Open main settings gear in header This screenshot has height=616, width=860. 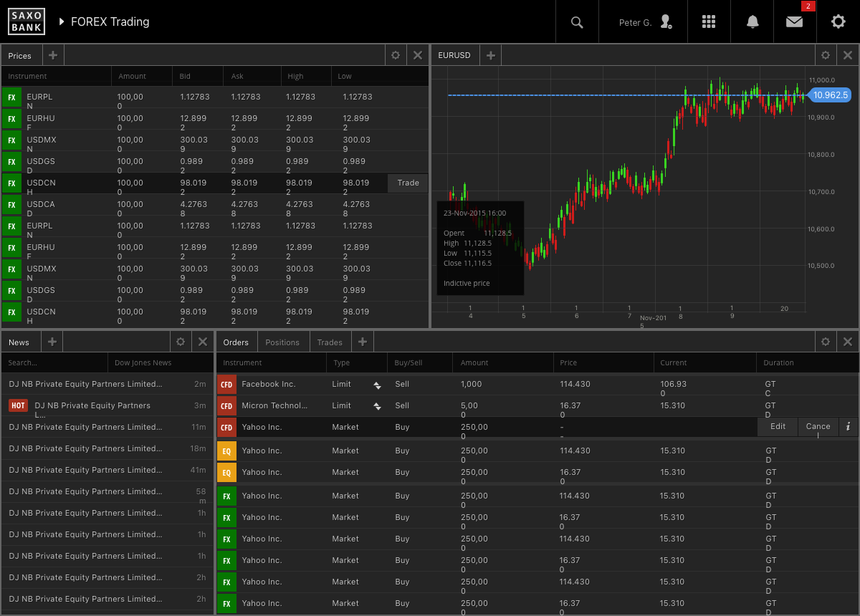(838, 22)
